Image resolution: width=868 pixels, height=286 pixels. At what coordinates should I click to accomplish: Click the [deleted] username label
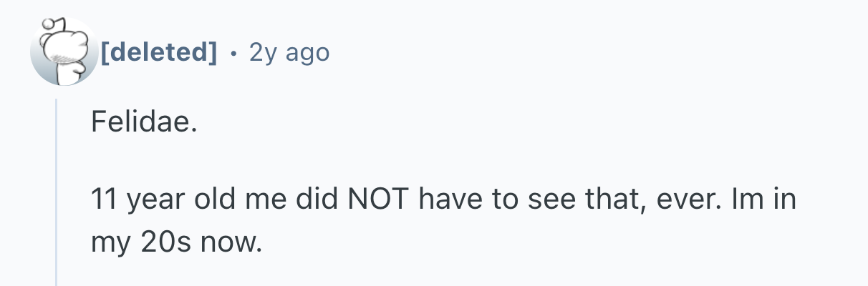click(x=158, y=52)
